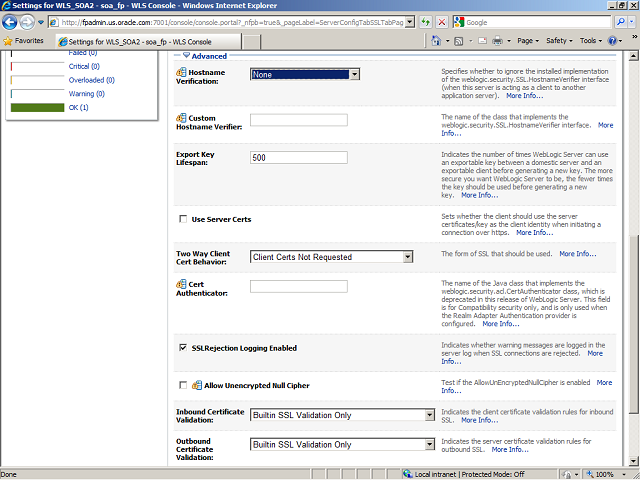Click the Export Key Lifespan field
The image size is (640, 480).
tap(298, 158)
